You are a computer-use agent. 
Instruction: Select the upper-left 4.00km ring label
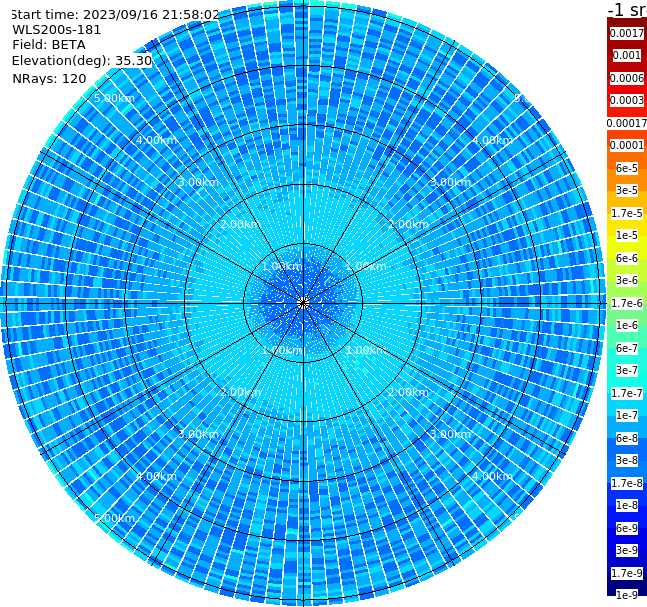[x=156, y=140]
